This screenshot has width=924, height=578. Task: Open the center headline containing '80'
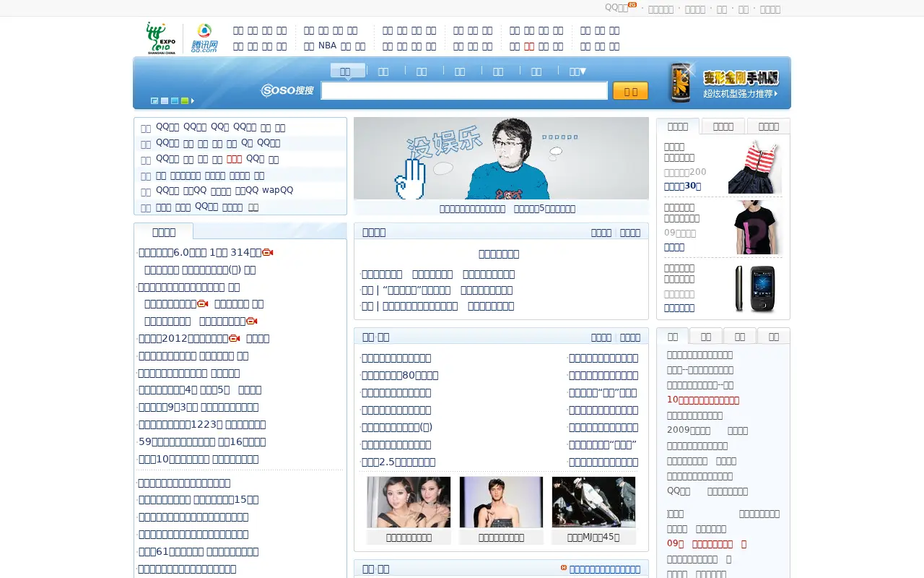coord(400,375)
